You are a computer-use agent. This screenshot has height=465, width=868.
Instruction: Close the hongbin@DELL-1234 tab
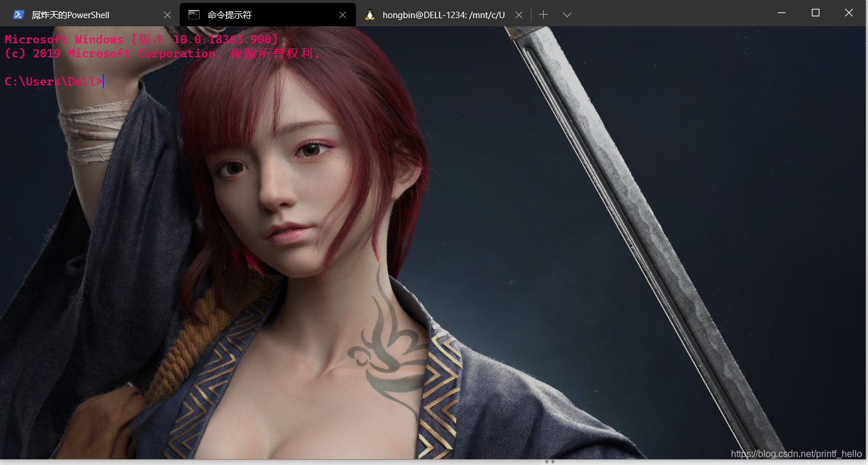(x=519, y=15)
